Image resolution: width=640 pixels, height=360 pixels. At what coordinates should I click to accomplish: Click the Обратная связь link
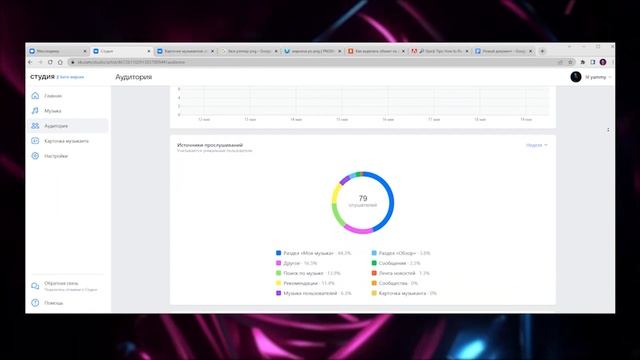pyautogui.click(x=61, y=283)
